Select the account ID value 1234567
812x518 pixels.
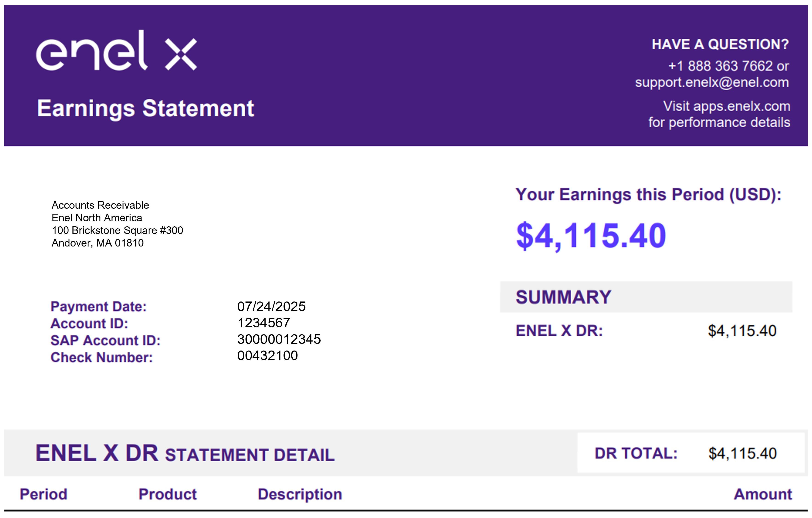(264, 323)
